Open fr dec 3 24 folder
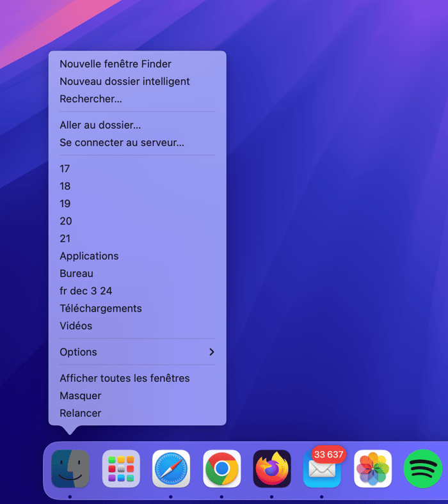Screen dimensions: 448x504 [x=138, y=291]
